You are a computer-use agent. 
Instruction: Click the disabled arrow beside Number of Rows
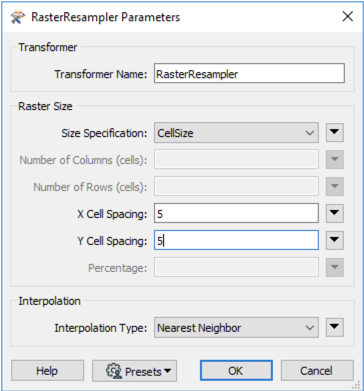coord(335,187)
